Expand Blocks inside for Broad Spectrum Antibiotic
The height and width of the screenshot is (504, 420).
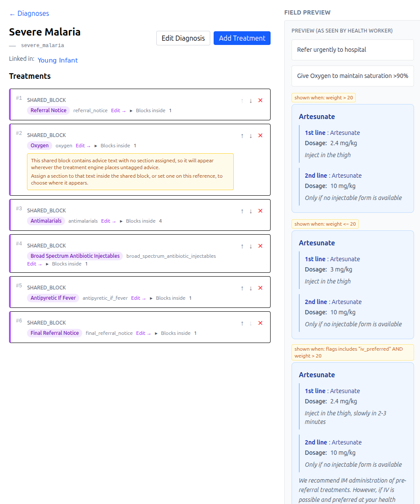pyautogui.click(x=66, y=264)
